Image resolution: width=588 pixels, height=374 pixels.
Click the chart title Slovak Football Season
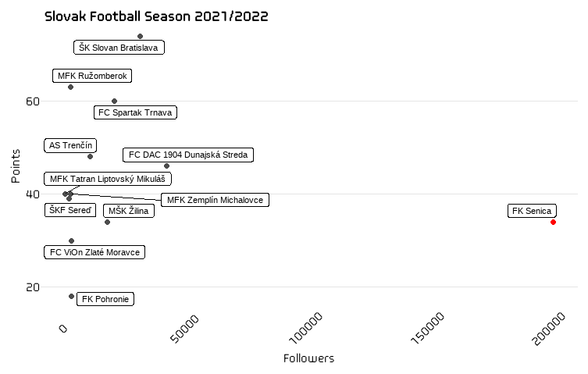click(x=156, y=16)
